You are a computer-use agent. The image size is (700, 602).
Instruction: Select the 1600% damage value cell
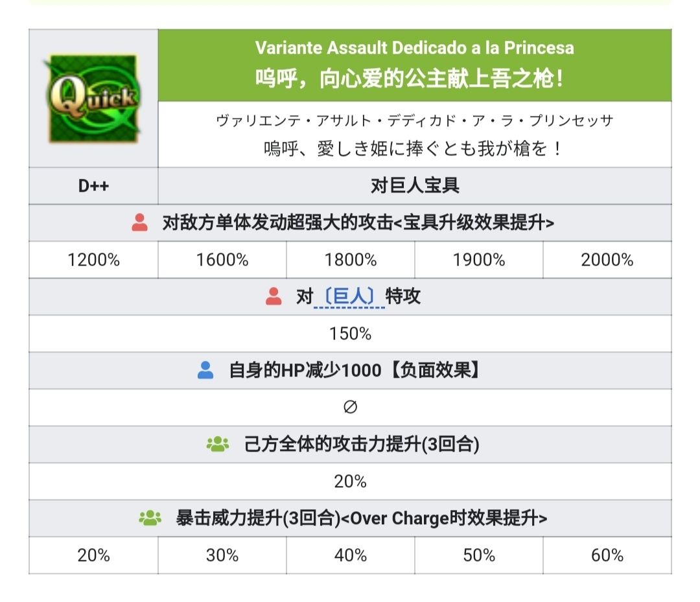click(x=222, y=260)
